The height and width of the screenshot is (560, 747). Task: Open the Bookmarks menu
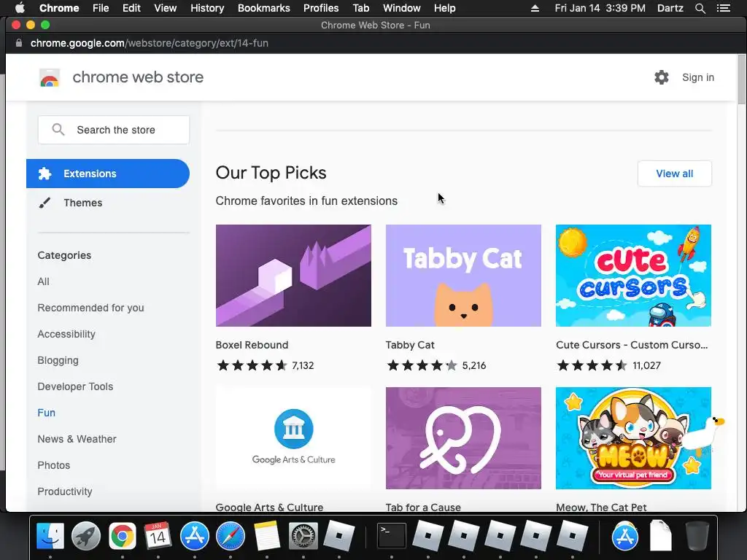[x=264, y=8]
